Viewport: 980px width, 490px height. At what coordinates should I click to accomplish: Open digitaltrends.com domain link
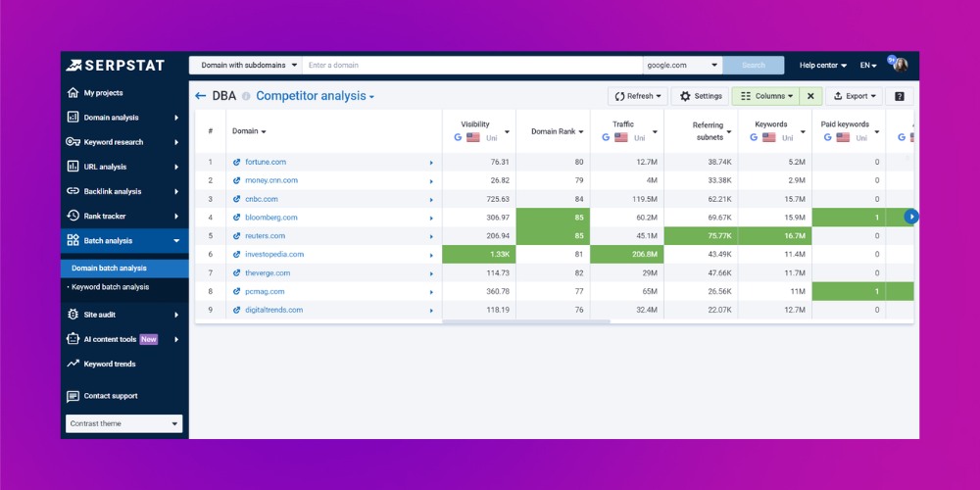(x=273, y=310)
